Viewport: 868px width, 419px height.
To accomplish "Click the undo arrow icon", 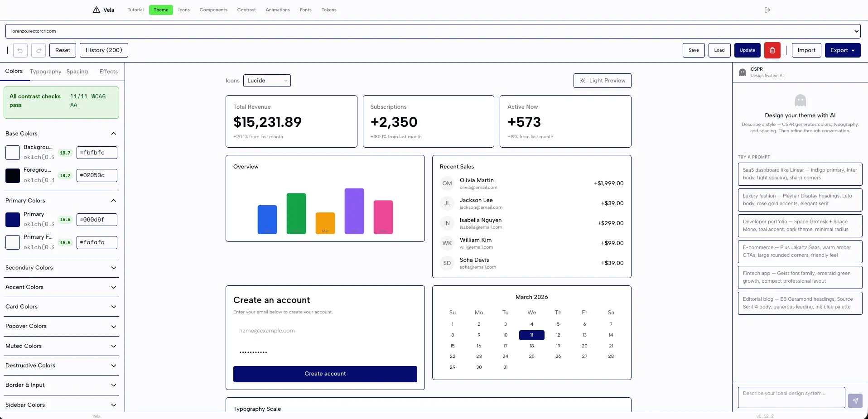I will [x=20, y=50].
